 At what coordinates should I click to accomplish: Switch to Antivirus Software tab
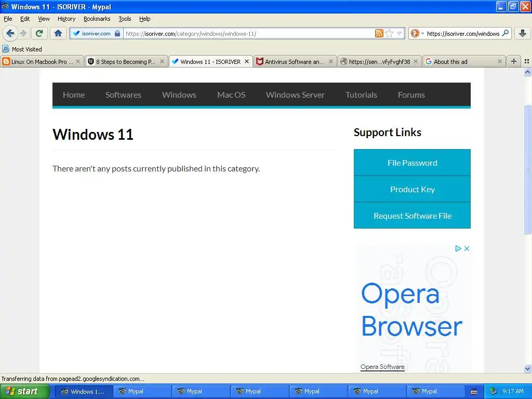tap(295, 62)
